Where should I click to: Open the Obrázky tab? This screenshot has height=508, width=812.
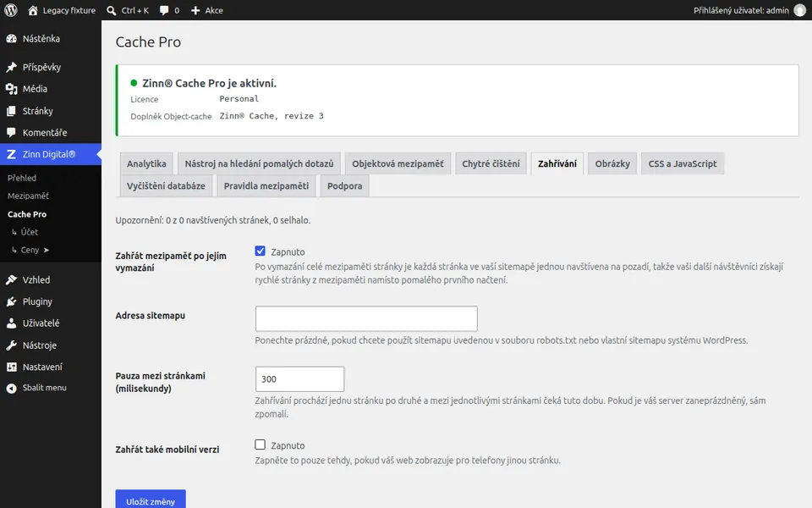[612, 163]
